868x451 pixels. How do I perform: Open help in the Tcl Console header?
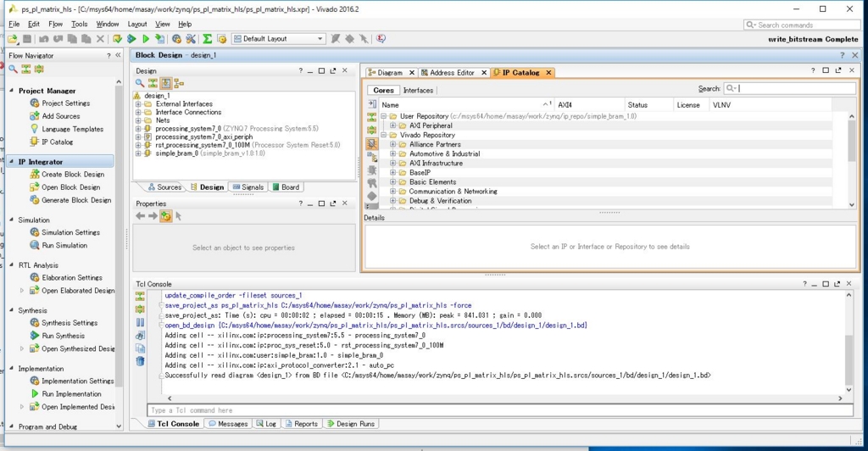point(805,284)
